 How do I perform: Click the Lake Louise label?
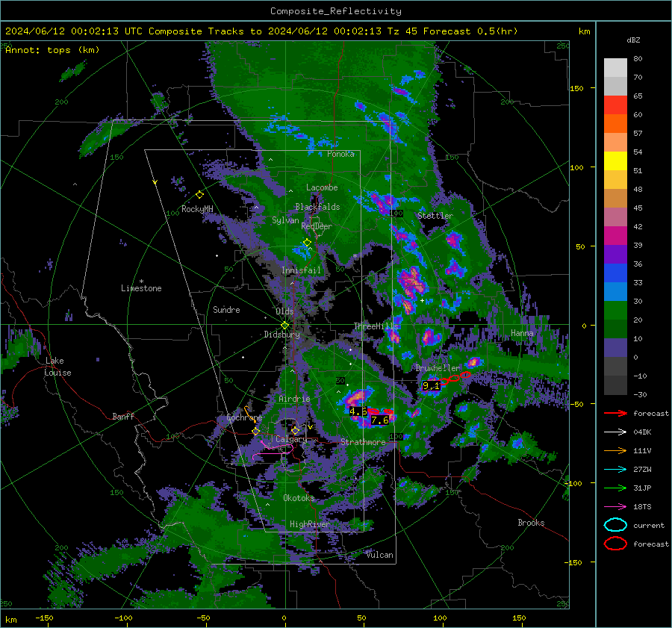58,367
